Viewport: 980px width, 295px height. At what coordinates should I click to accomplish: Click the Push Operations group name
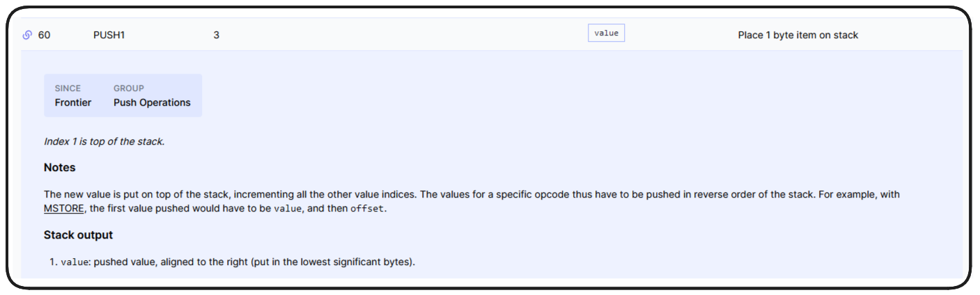[152, 102]
